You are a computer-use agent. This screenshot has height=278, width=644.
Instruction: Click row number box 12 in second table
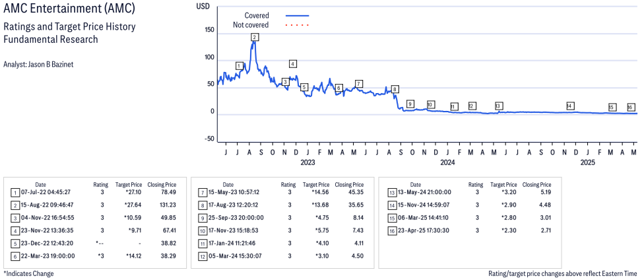click(203, 256)
